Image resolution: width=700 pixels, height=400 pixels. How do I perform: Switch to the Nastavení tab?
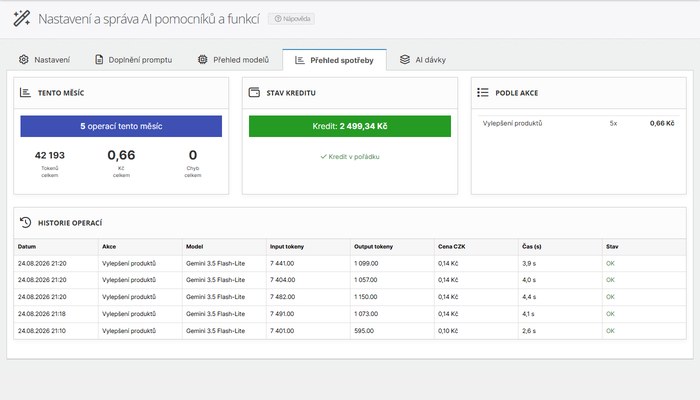coord(45,60)
